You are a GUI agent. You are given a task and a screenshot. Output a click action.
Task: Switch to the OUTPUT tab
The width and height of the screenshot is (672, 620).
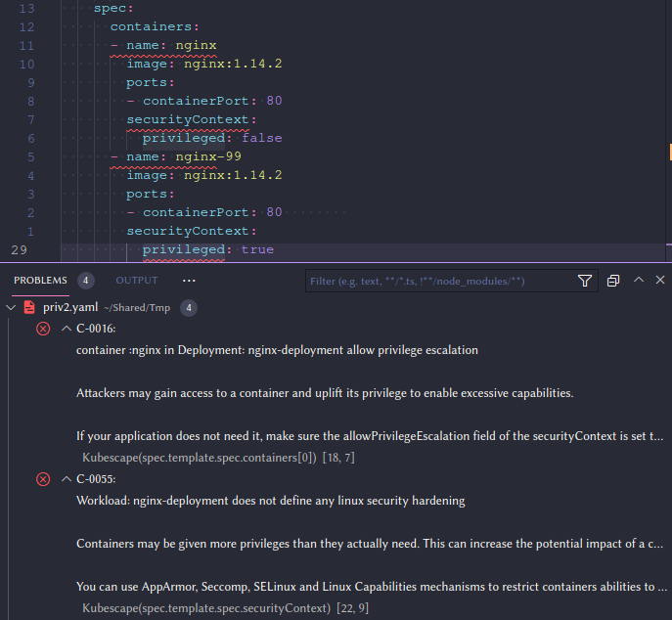(137, 281)
